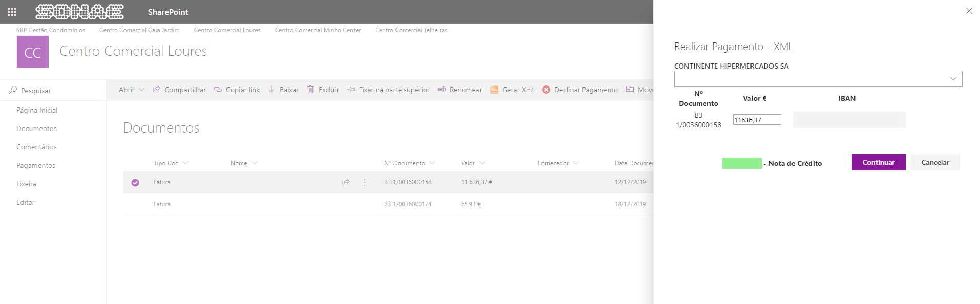Click the Copiar link icon
Screen dimensions: 980x304
point(218,90)
